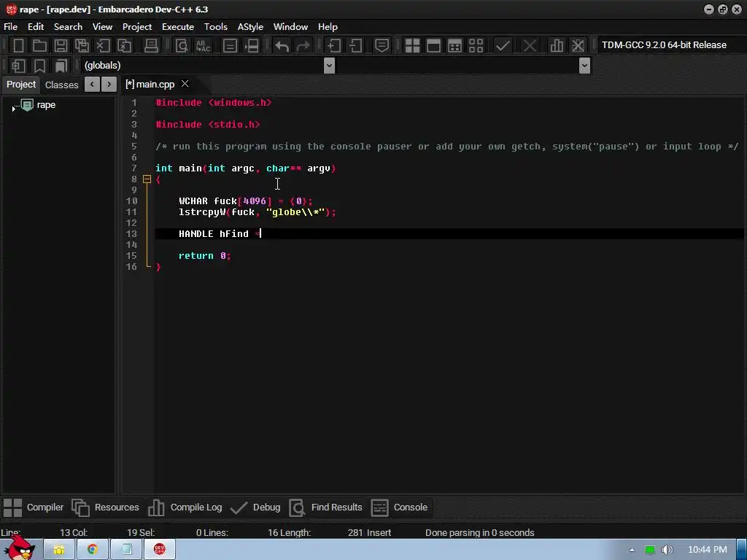The height and width of the screenshot is (560, 747).
Task: Click the "#include <stdio.h>" line
Action: pyautogui.click(x=208, y=124)
